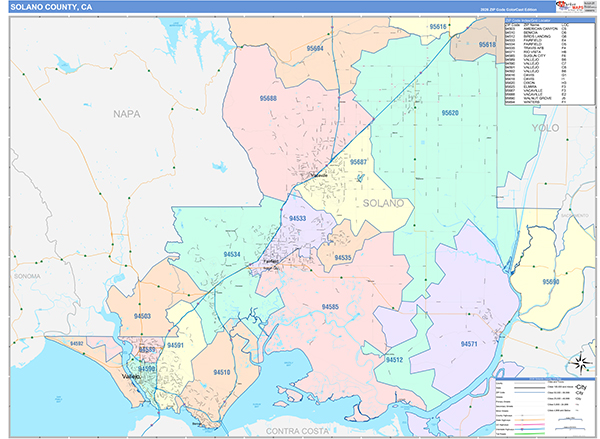Viewport: 600px width, 439px height.
Task: Click the 94510 ZIP code label
Action: click(221, 372)
